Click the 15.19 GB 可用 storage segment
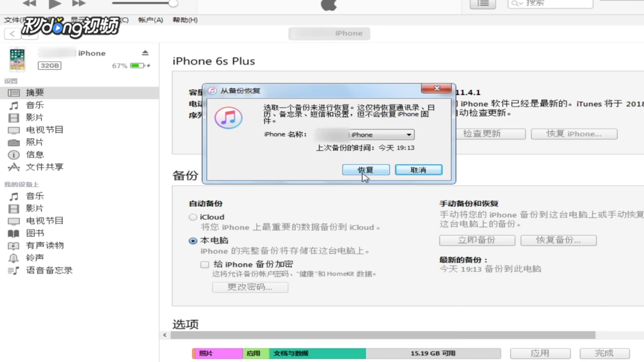 (433, 354)
